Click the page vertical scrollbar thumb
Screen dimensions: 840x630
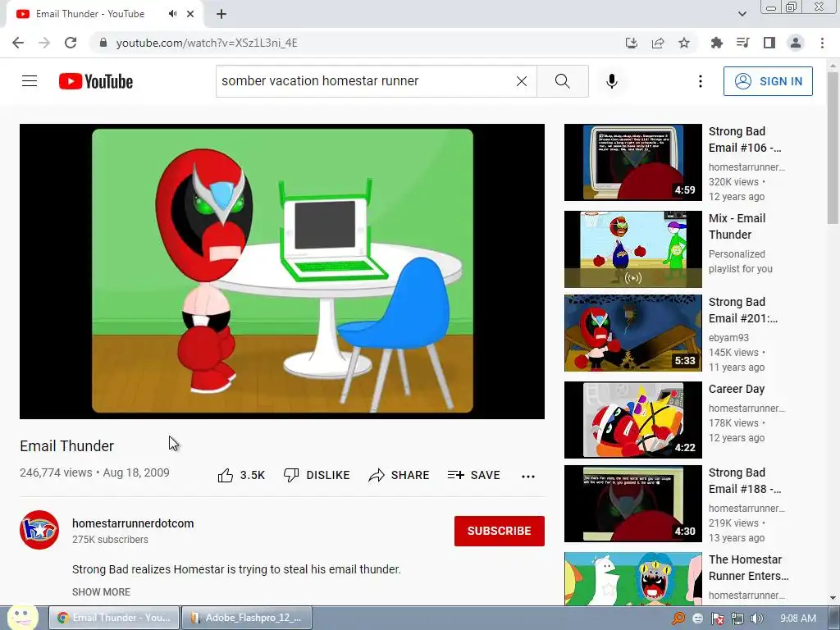click(x=833, y=148)
